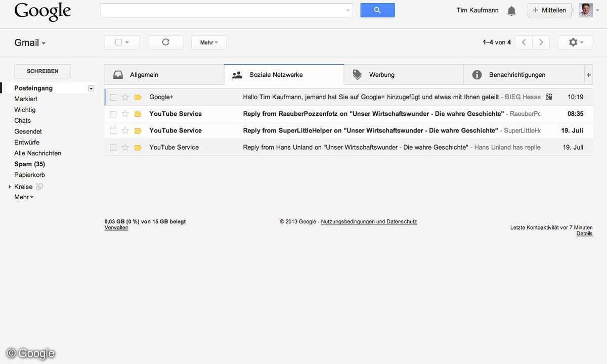Screen dimensions: 607x364
Task: Click the Kreise circles icon
Action: tap(39, 187)
